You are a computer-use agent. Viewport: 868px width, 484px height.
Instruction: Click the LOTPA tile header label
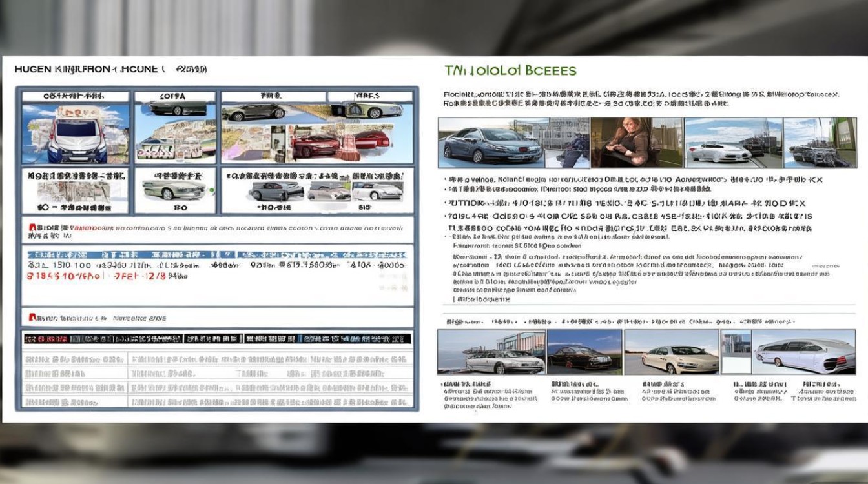174,96
